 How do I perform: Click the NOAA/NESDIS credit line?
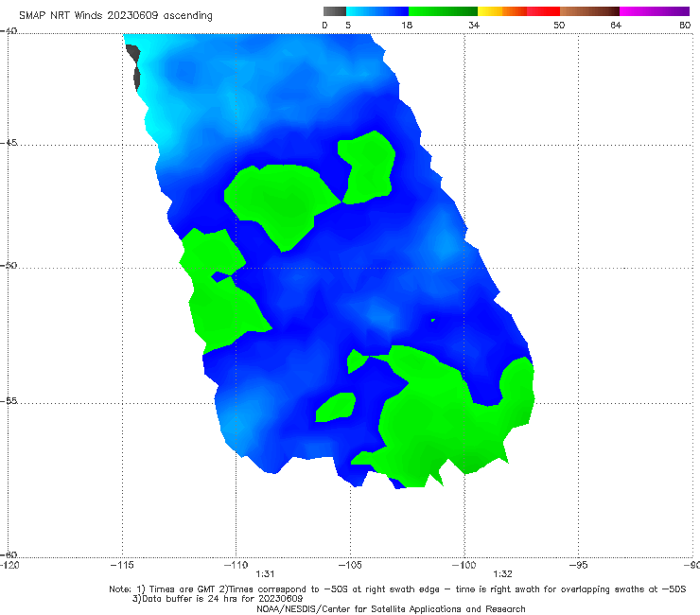pos(391,608)
